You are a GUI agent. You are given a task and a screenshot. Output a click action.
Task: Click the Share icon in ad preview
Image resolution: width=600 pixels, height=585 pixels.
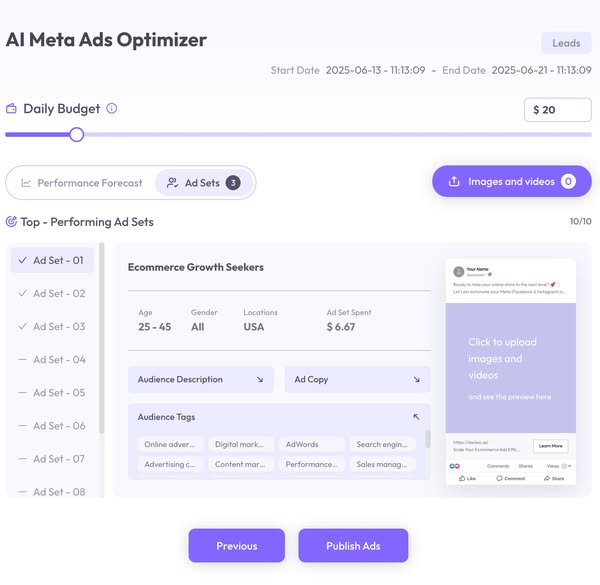[x=547, y=479]
